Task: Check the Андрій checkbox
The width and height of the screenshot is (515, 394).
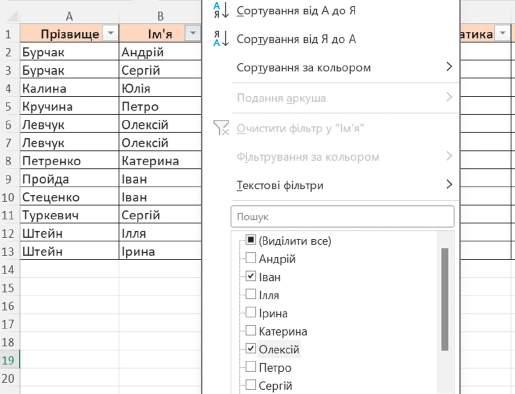Action: [x=251, y=258]
